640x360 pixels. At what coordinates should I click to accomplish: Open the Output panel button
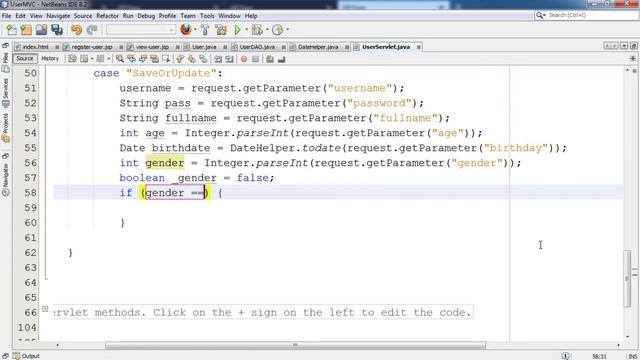coord(26,356)
